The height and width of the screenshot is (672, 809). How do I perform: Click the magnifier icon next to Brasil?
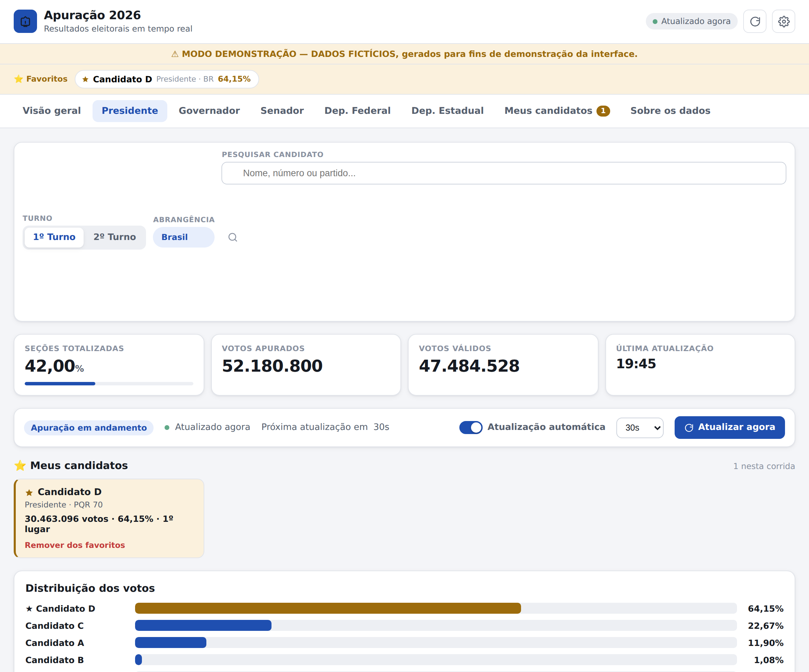point(233,237)
